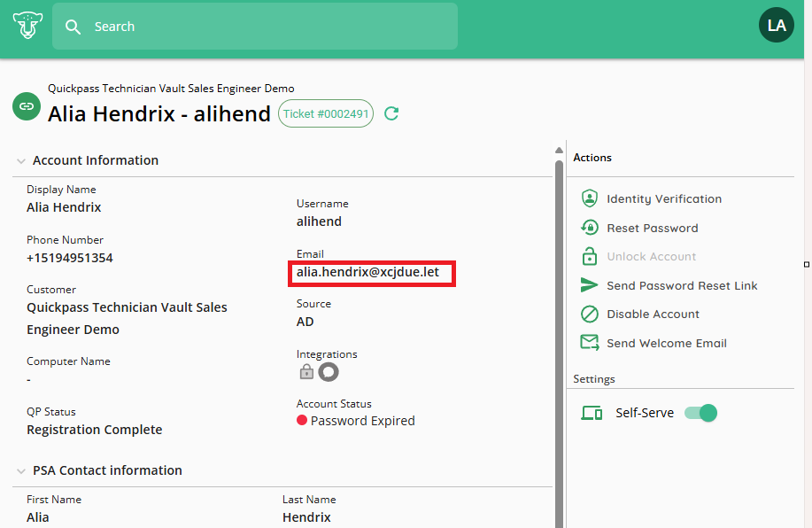Select the phone number +15194951354

coord(70,258)
